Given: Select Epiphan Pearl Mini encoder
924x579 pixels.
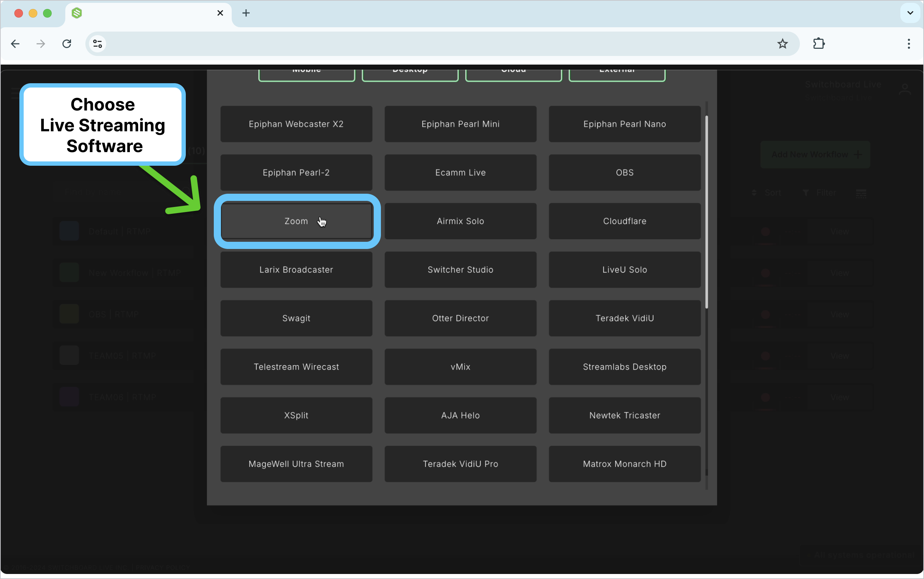Looking at the screenshot, I should (461, 124).
